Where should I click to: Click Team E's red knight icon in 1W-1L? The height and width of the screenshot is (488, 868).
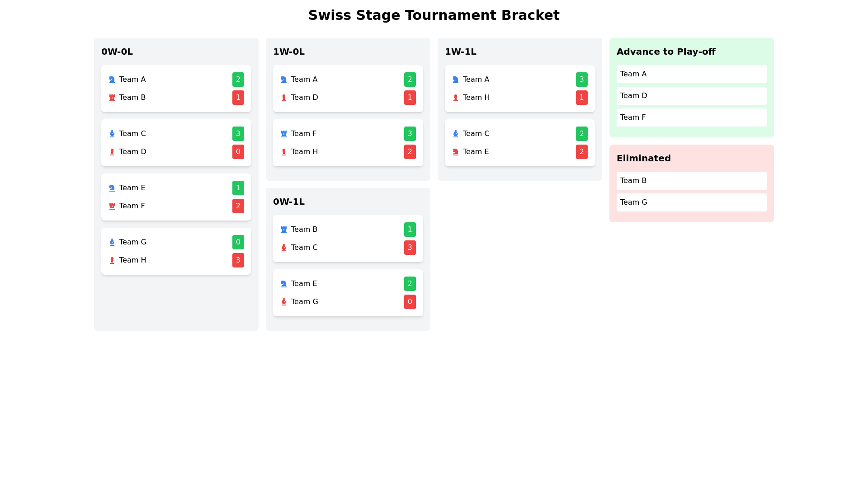455,152
